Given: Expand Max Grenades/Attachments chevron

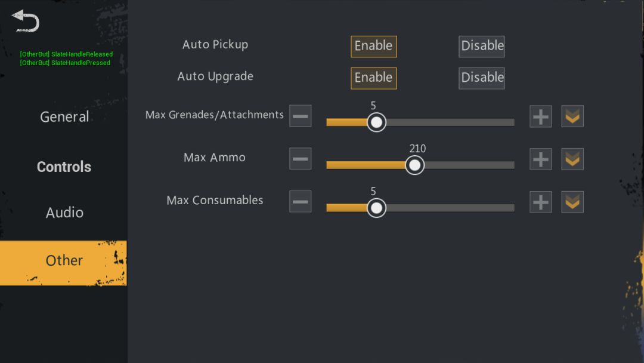Looking at the screenshot, I should point(572,116).
